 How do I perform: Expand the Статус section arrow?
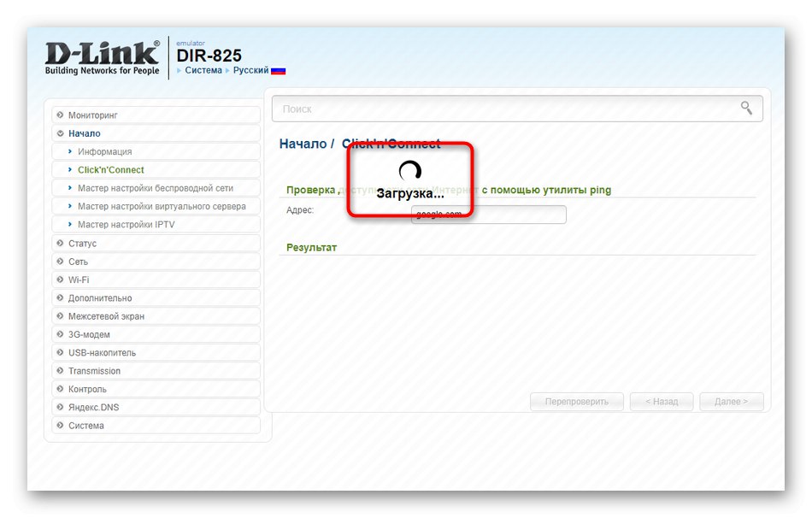pyautogui.click(x=60, y=243)
